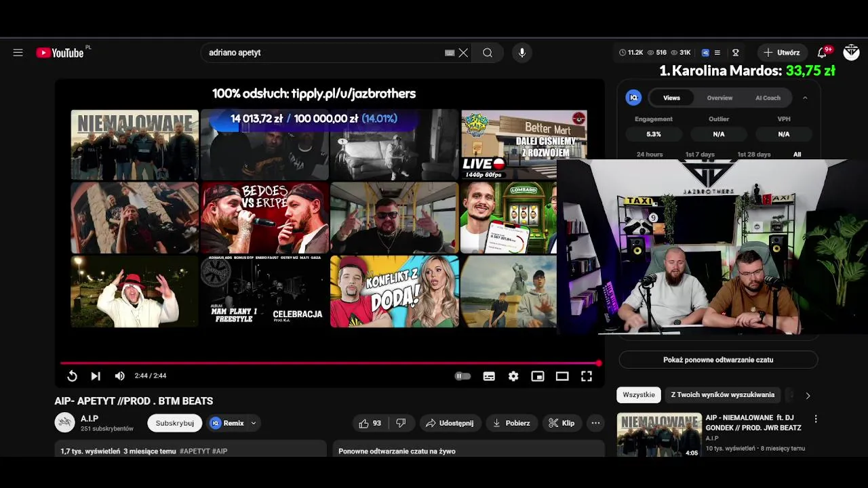The width and height of the screenshot is (868, 488).
Task: Start voice search with the microphone
Action: pyautogui.click(x=521, y=53)
